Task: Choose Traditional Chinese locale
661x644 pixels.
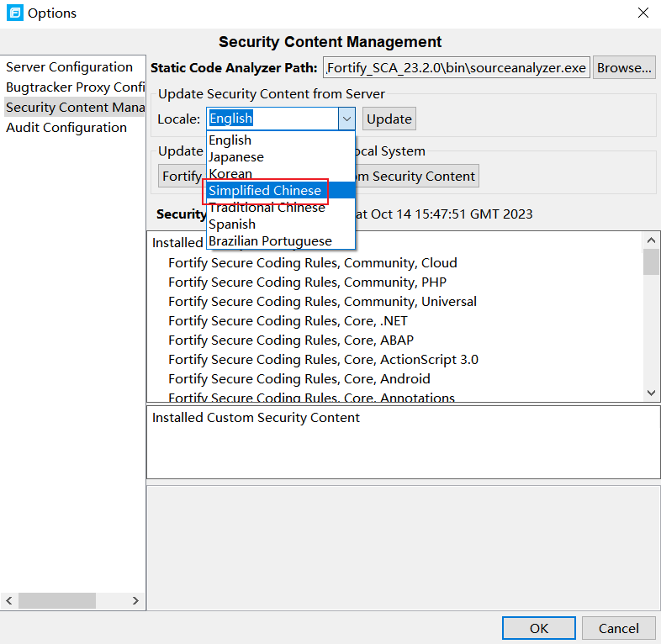Action: (x=281, y=207)
